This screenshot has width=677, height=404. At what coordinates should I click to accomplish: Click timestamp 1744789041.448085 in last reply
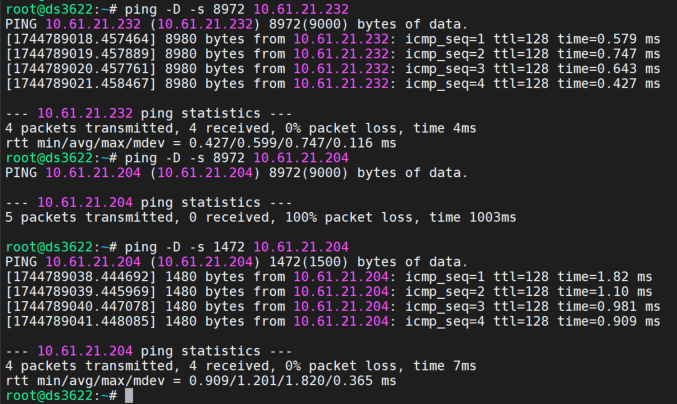[75, 321]
